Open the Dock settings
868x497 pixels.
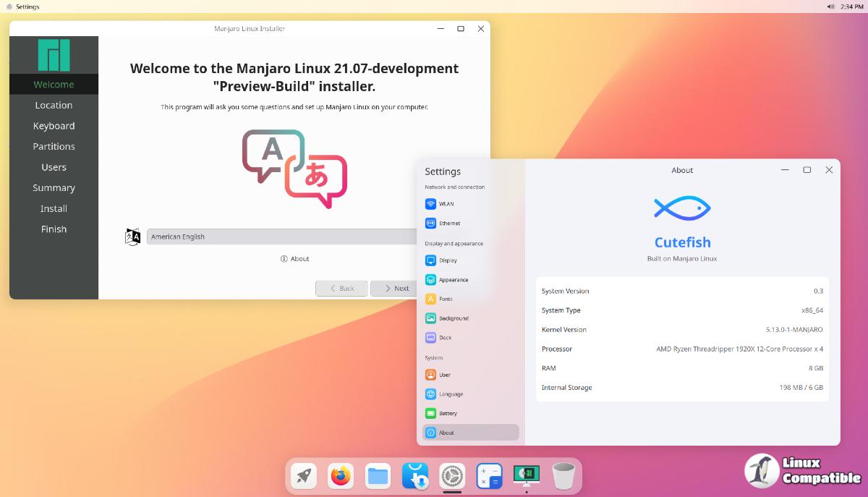coord(445,338)
